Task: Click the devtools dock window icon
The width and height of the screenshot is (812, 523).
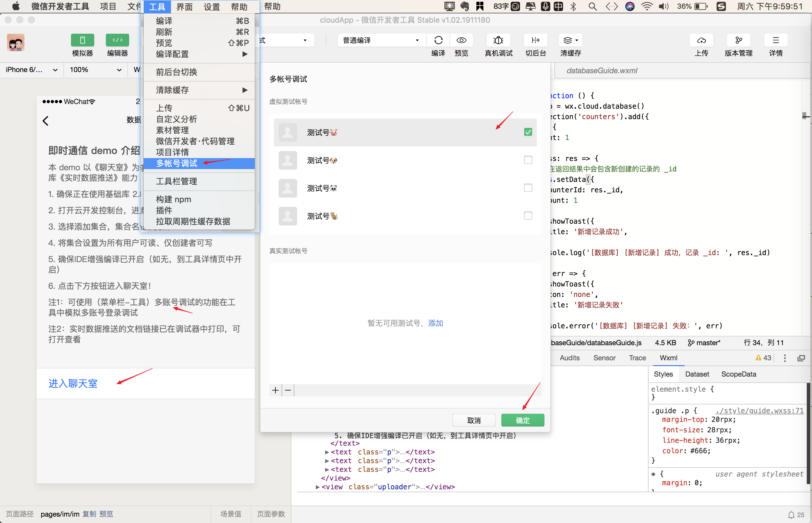Action: (x=801, y=358)
